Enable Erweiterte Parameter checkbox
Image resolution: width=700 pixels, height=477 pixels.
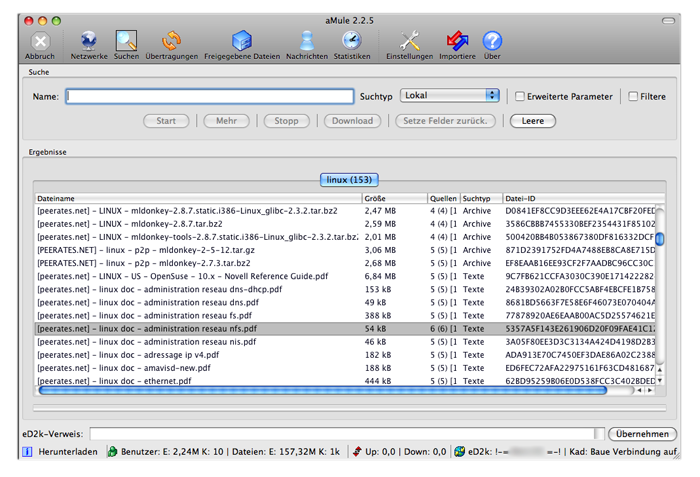(x=520, y=96)
